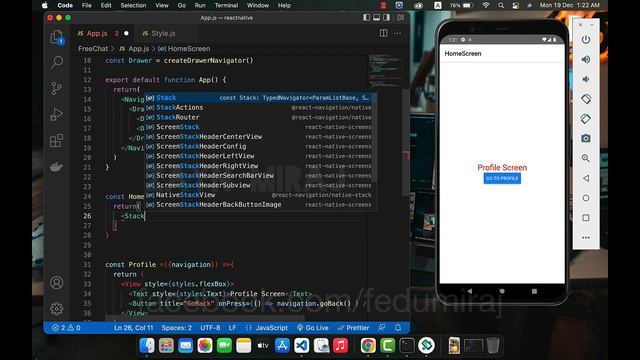The height and width of the screenshot is (360, 640).
Task: Open the View menu
Action: pos(162,5)
